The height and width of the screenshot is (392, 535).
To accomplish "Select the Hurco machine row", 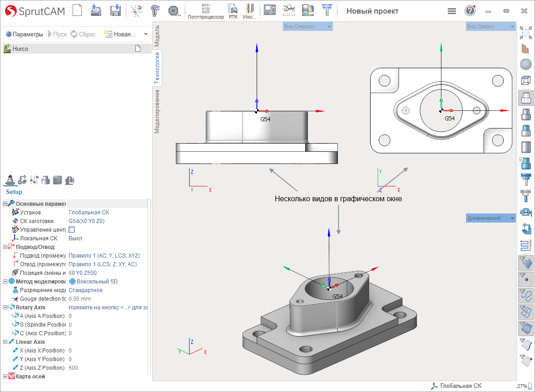I will pos(77,49).
